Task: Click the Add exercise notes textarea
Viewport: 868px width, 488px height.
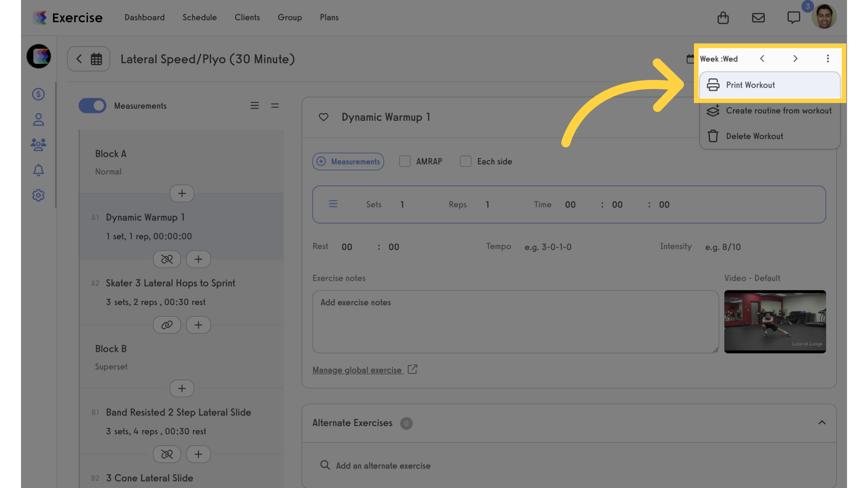Action: pos(515,322)
